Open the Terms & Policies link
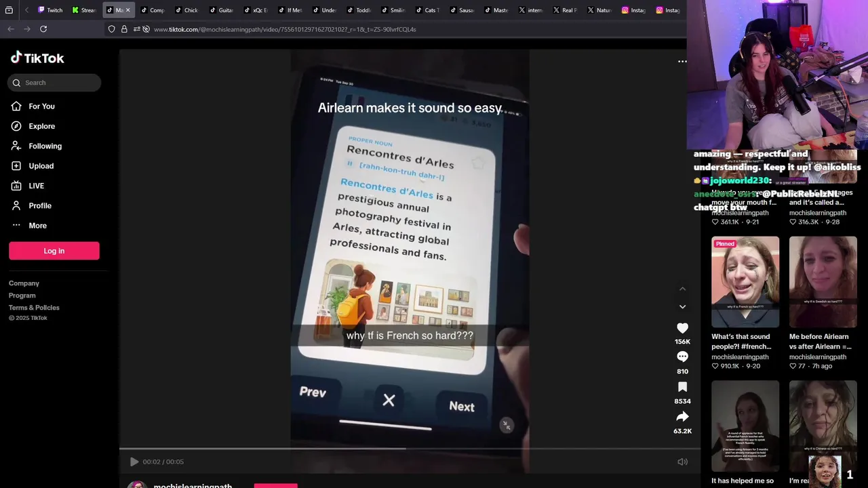The width and height of the screenshot is (868, 488). pos(34,308)
